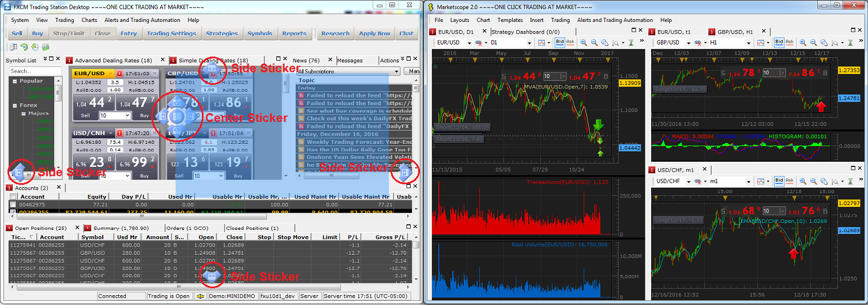
Task: Open GBP/USD instrument dropdown in Marketscope
Action: (689, 43)
